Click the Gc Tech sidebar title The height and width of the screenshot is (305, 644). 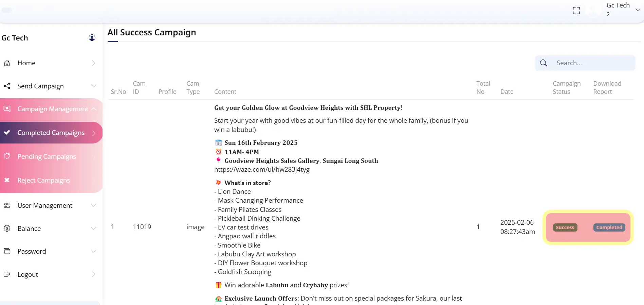15,38
